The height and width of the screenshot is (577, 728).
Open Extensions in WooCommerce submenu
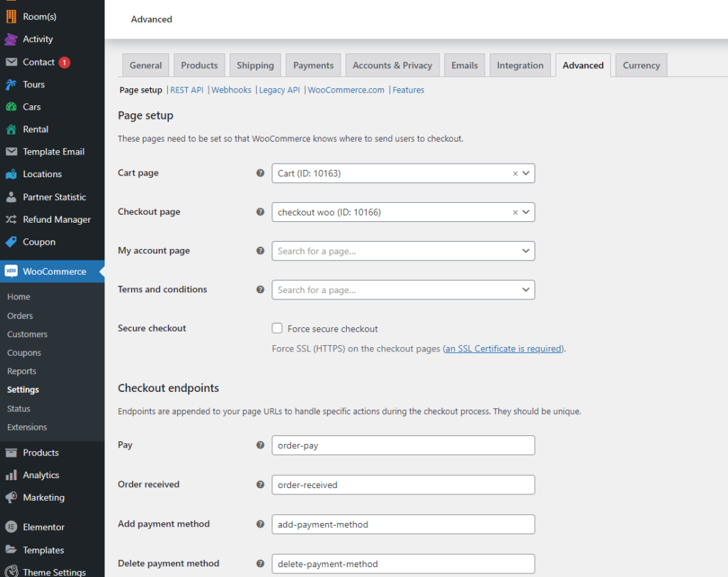tap(27, 428)
